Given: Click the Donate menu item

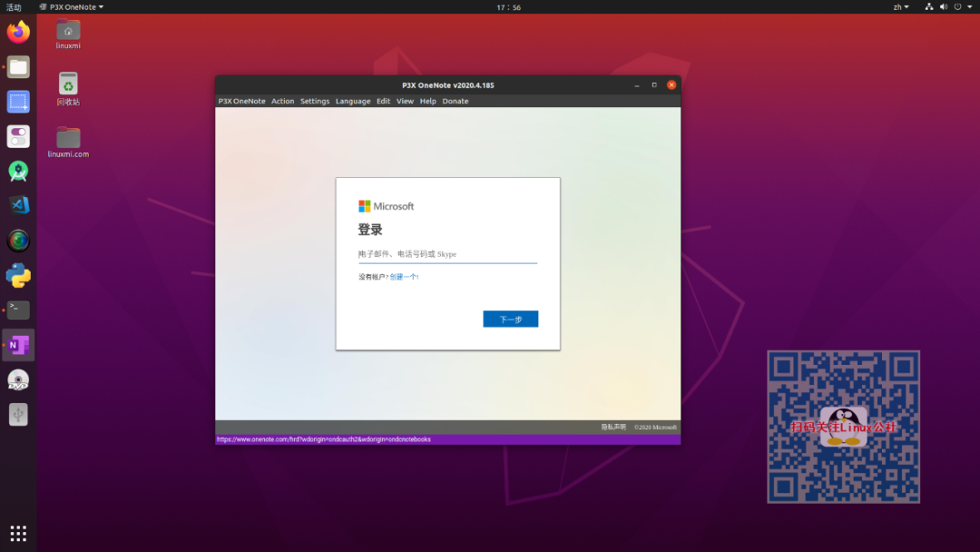Looking at the screenshot, I should coord(455,101).
